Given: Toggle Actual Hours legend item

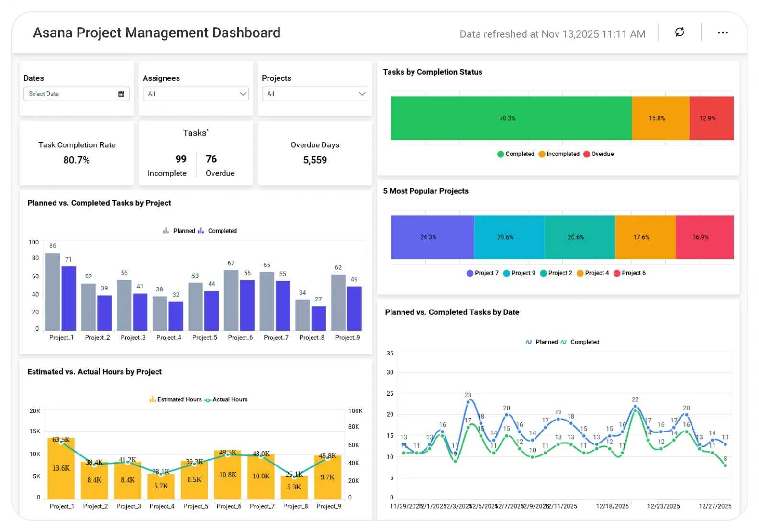Looking at the screenshot, I should pos(226,399).
